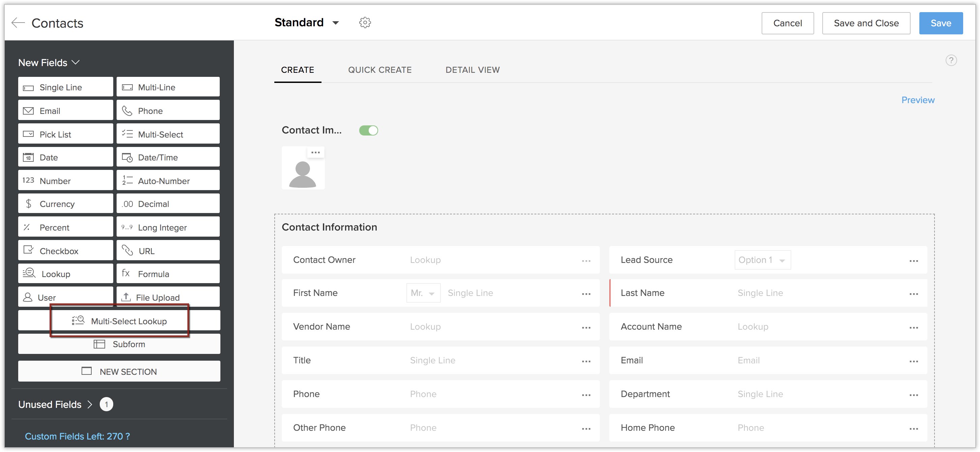Open the contact image options ellipsis

pyautogui.click(x=315, y=153)
